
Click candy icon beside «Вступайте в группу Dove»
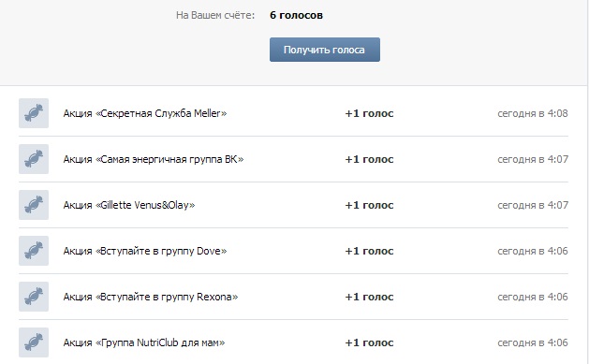34,251
